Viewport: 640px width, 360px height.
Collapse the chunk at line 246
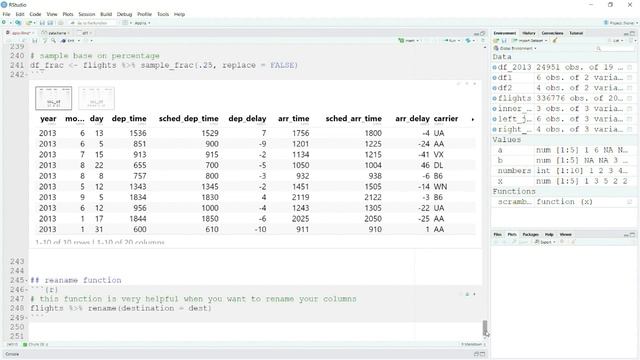[x=27, y=290]
